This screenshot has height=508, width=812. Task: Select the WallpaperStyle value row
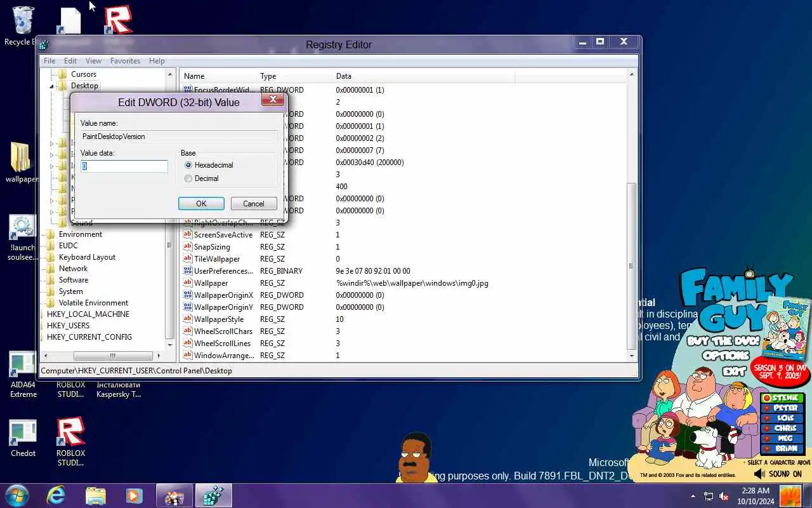coord(219,319)
